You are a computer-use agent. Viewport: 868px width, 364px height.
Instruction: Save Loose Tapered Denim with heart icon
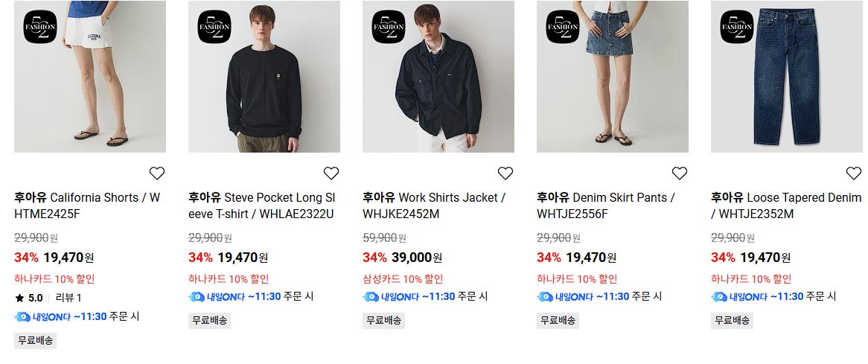coord(854,173)
